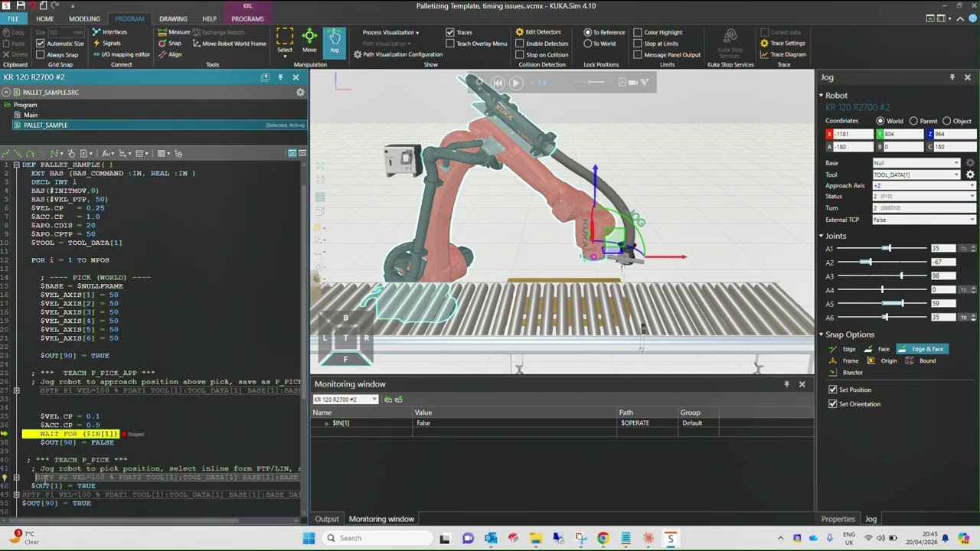Open Trace Diagram
Screen dimensions: 980x551
click(783, 54)
